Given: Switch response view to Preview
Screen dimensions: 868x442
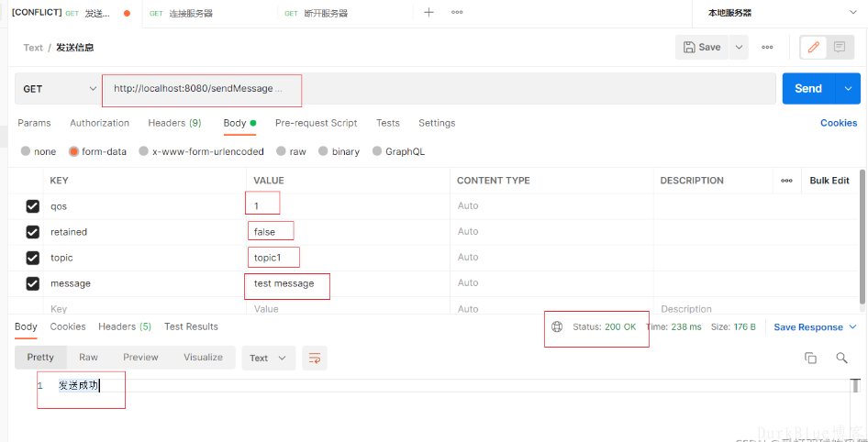Looking at the screenshot, I should tap(140, 358).
